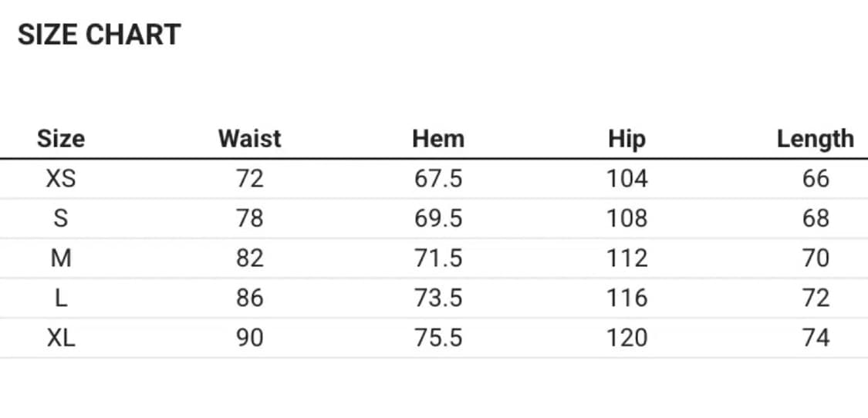Click hip value 104 for XS
Screen dimensions: 868x418
[627, 179]
